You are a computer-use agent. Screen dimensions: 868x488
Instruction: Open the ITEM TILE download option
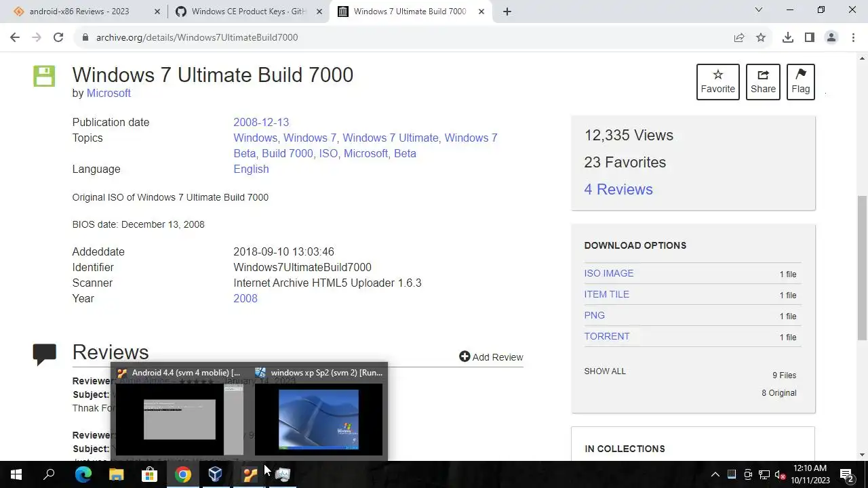[x=607, y=294]
